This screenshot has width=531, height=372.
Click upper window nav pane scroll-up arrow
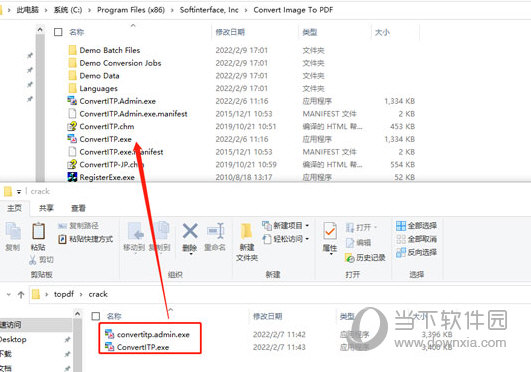[x=40, y=30]
